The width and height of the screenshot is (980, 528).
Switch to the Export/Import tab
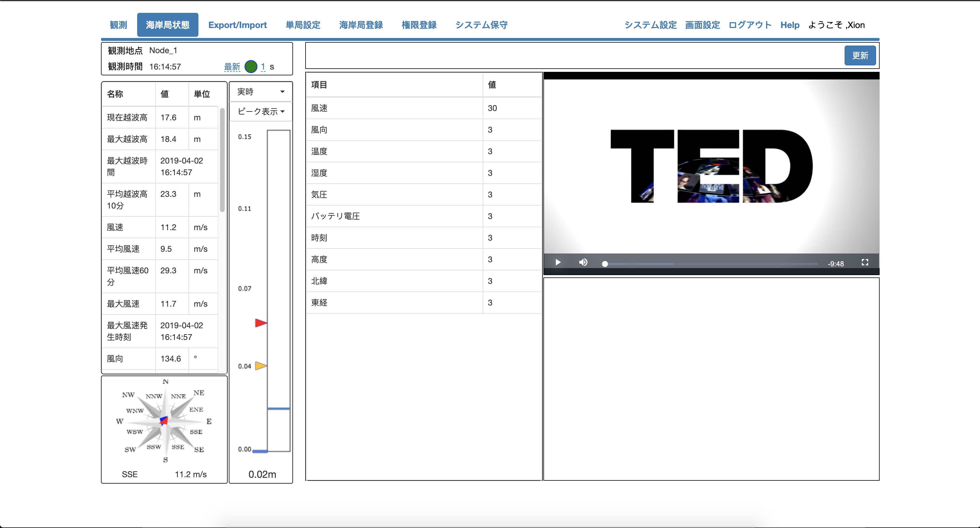[x=237, y=25]
